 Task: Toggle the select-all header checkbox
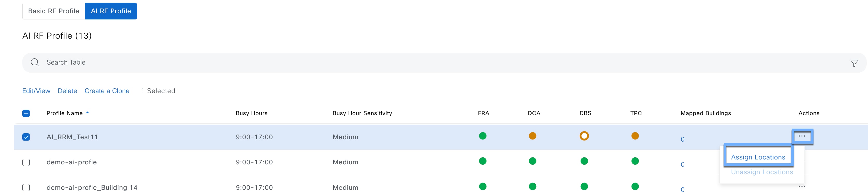(x=26, y=114)
